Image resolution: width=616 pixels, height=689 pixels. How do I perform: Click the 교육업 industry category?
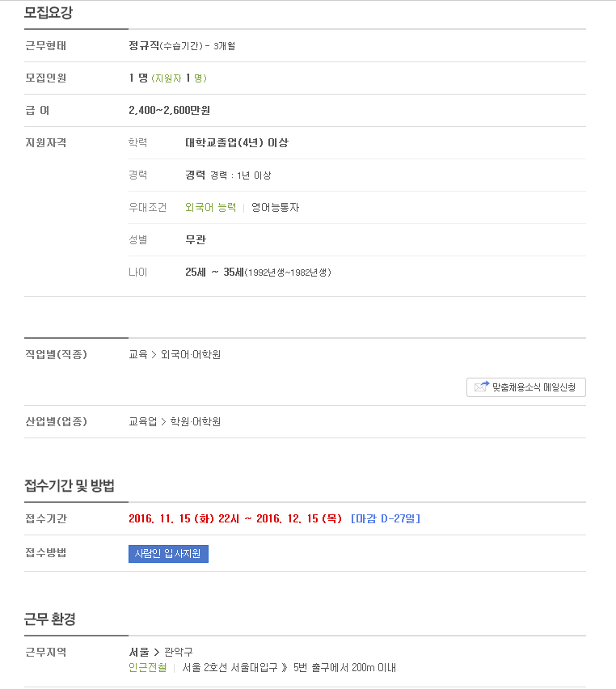coord(143,422)
